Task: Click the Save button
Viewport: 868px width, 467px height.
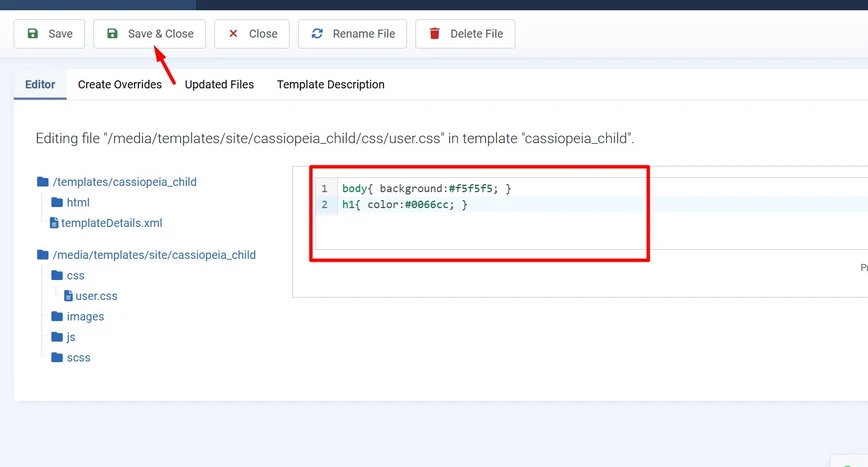Action: coord(49,34)
